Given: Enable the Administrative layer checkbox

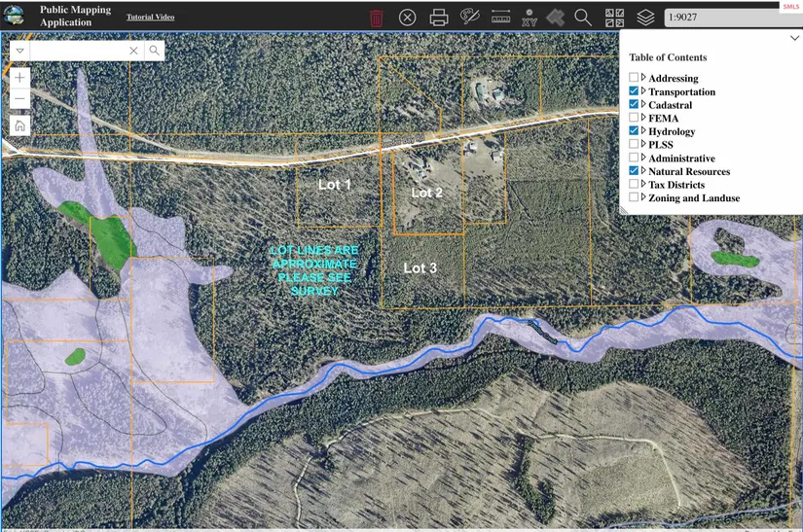Looking at the screenshot, I should click(x=634, y=157).
